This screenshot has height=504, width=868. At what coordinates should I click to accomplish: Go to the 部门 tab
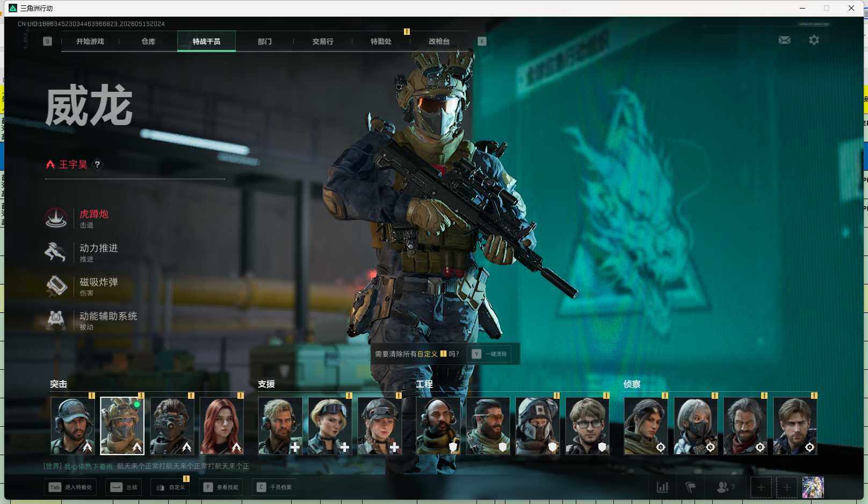[x=265, y=41]
